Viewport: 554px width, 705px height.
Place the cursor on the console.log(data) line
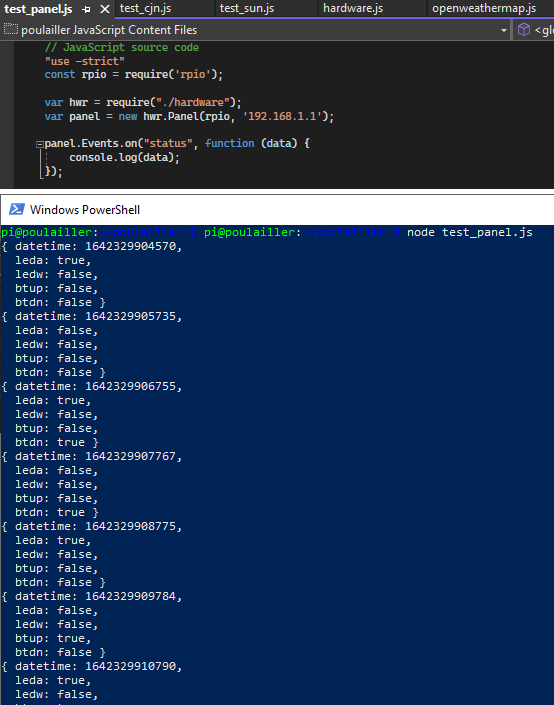(x=124, y=157)
